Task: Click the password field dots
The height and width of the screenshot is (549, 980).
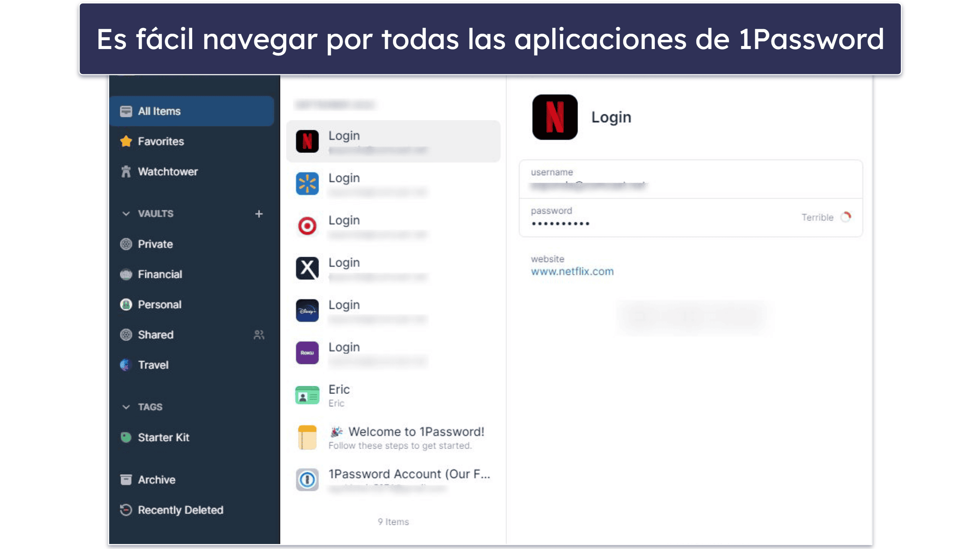Action: pyautogui.click(x=560, y=223)
